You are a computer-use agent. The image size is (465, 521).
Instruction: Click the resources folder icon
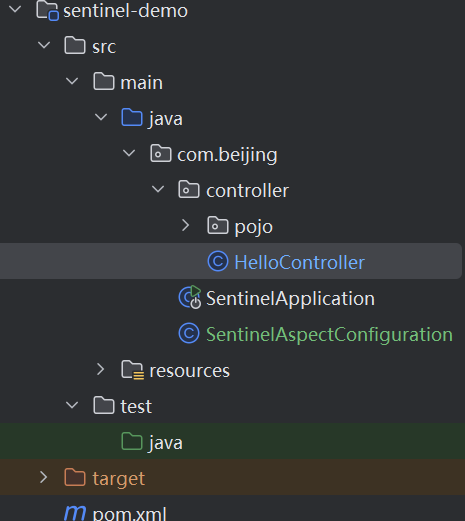point(132,369)
